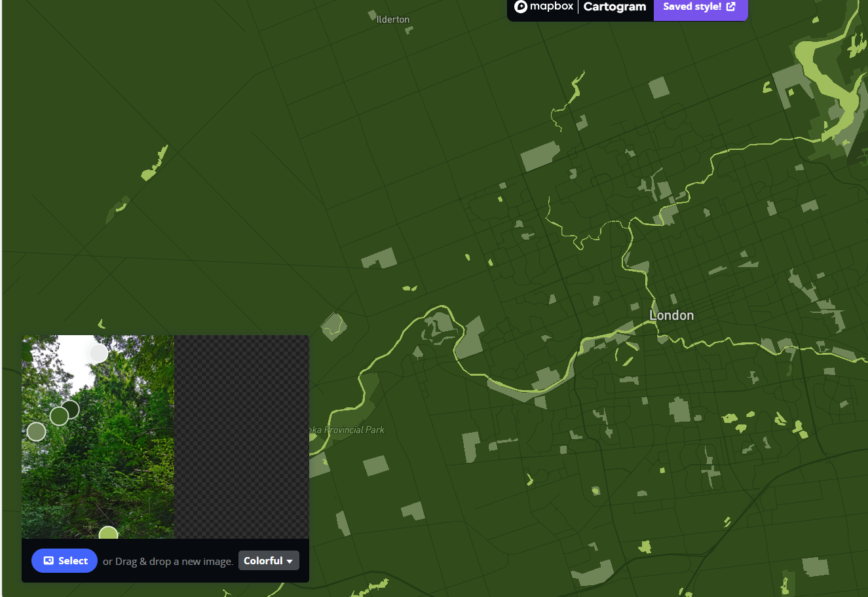This screenshot has width=868, height=597.
Task: Select the gray sample circle on the left edge
Action: point(36,431)
